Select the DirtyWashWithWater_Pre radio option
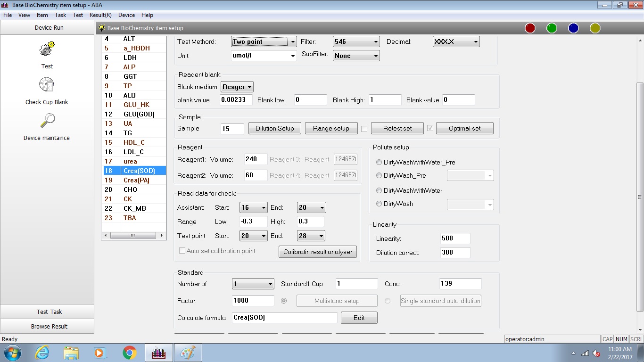This screenshot has width=644, height=362. [x=379, y=163]
